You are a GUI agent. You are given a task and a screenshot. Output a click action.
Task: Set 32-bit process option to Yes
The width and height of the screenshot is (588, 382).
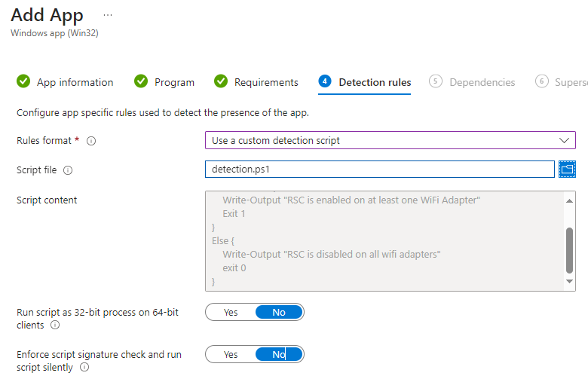pyautogui.click(x=231, y=312)
